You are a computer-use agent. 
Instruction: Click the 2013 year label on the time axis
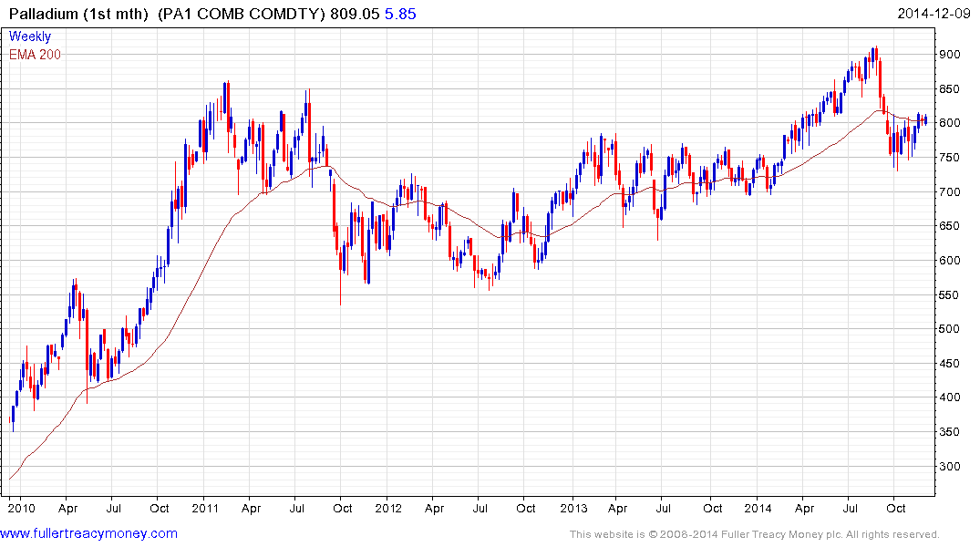573,508
